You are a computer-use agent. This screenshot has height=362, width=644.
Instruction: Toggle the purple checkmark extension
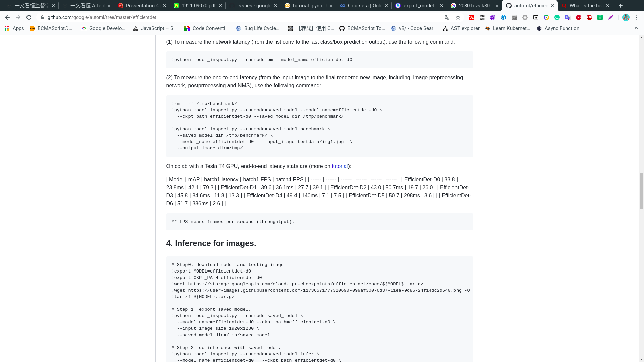[493, 17]
